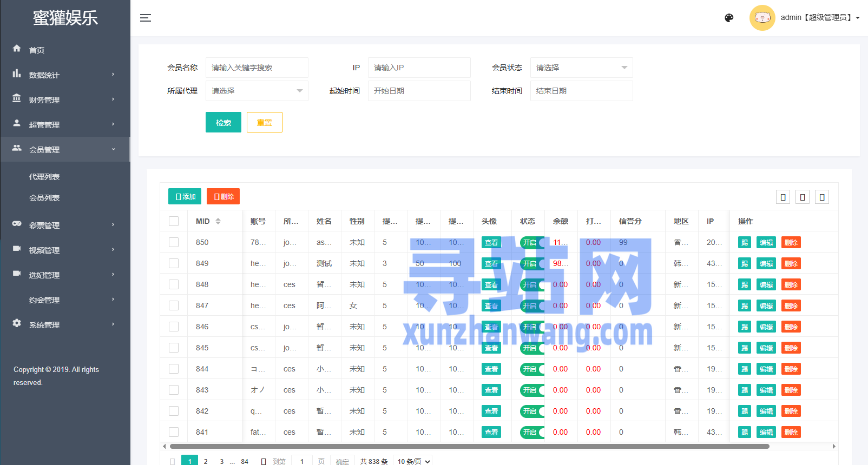
Task: Open 代理列表 in the sidebar
Action: tap(44, 177)
